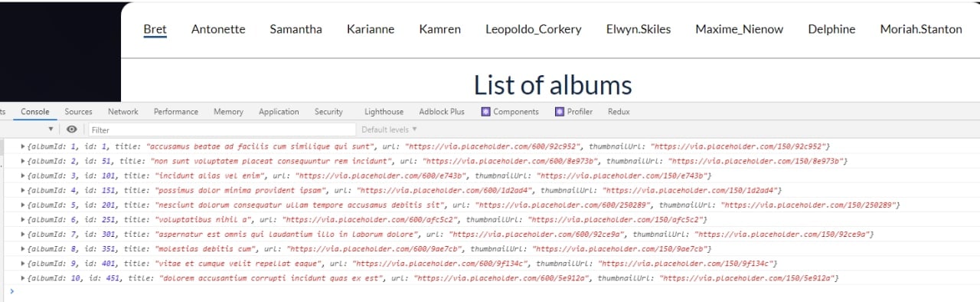Click the console Filter input field

point(222,130)
